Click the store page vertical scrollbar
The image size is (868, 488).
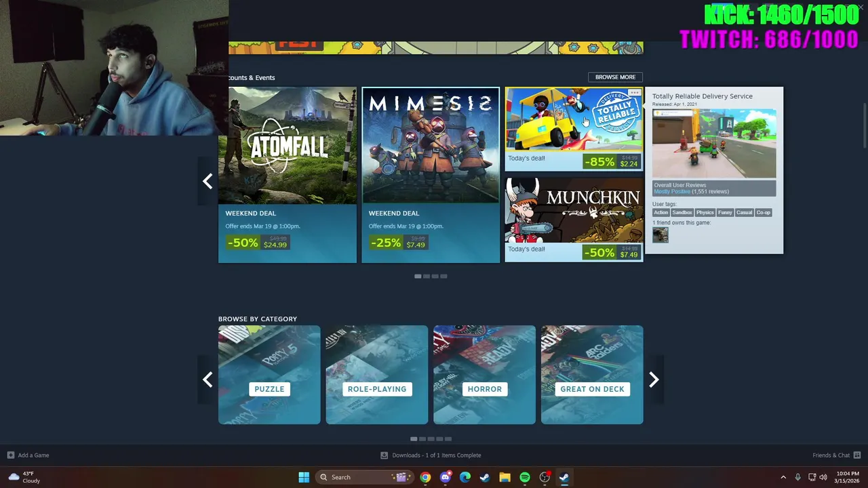(x=865, y=125)
